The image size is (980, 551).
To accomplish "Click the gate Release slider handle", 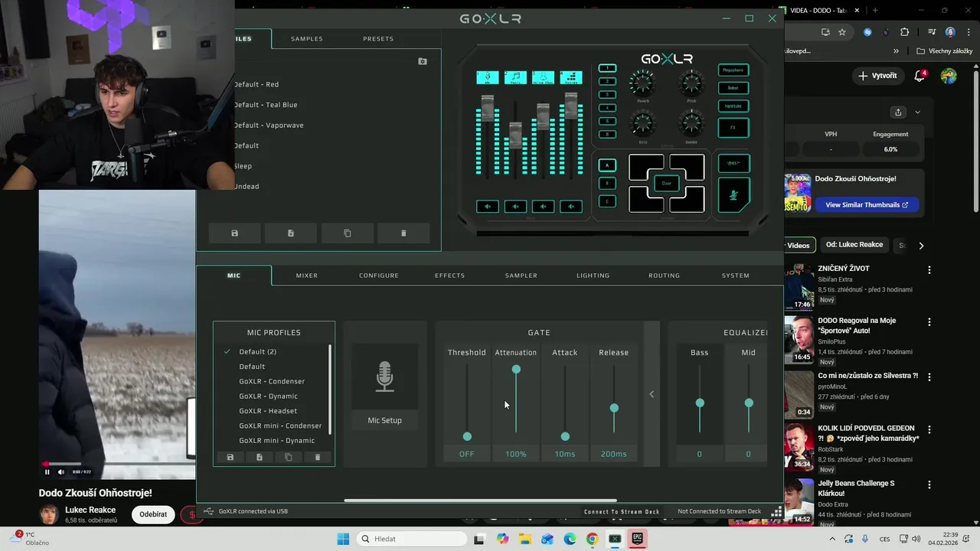I will point(614,408).
